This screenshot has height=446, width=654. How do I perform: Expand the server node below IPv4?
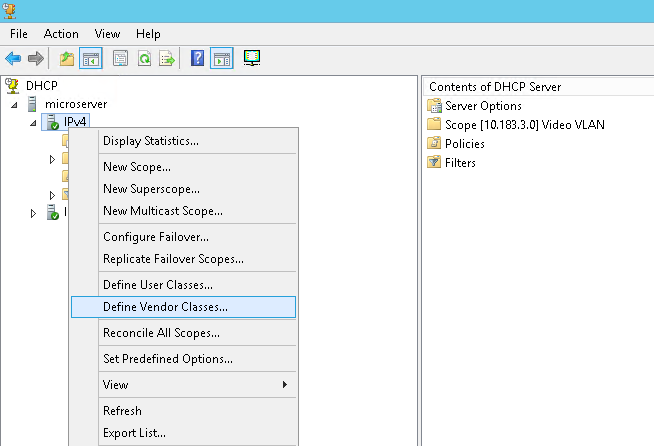pyautogui.click(x=33, y=214)
